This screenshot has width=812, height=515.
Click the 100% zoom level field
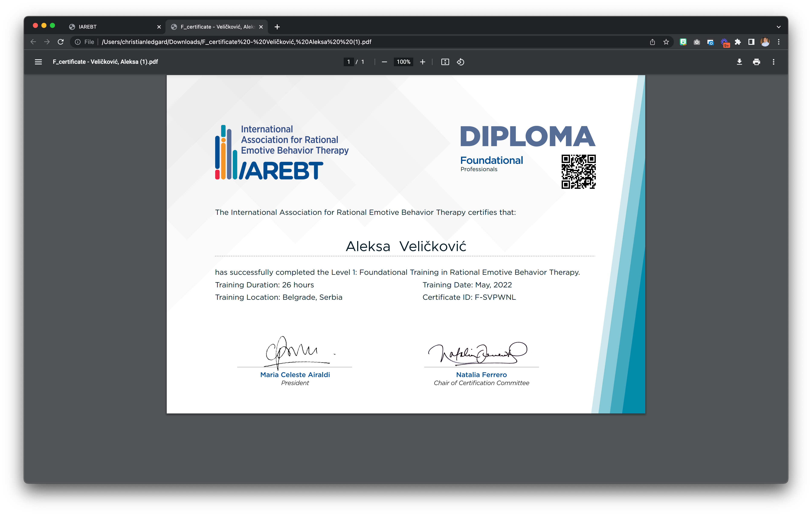click(403, 62)
